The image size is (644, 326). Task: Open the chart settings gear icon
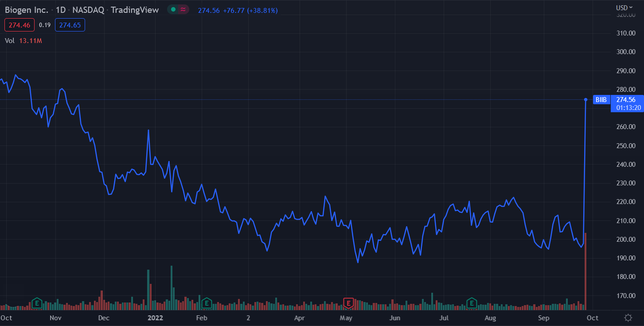point(628,318)
